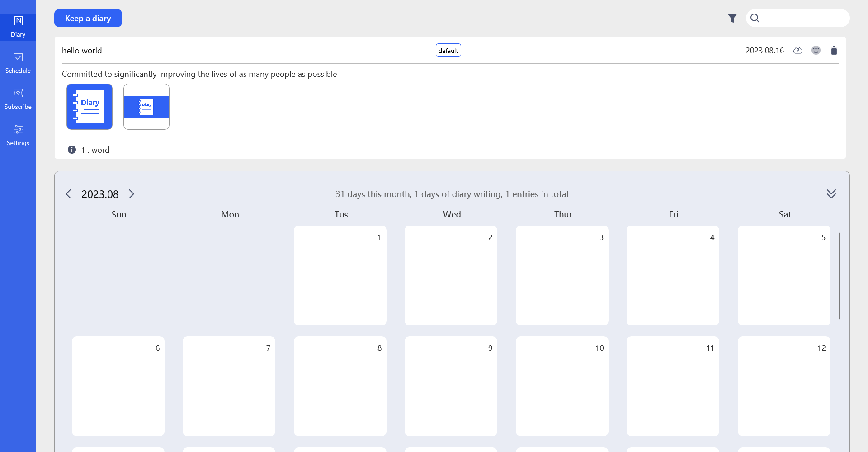The image size is (868, 452).
Task: Open the Settings page
Action: [x=18, y=135]
